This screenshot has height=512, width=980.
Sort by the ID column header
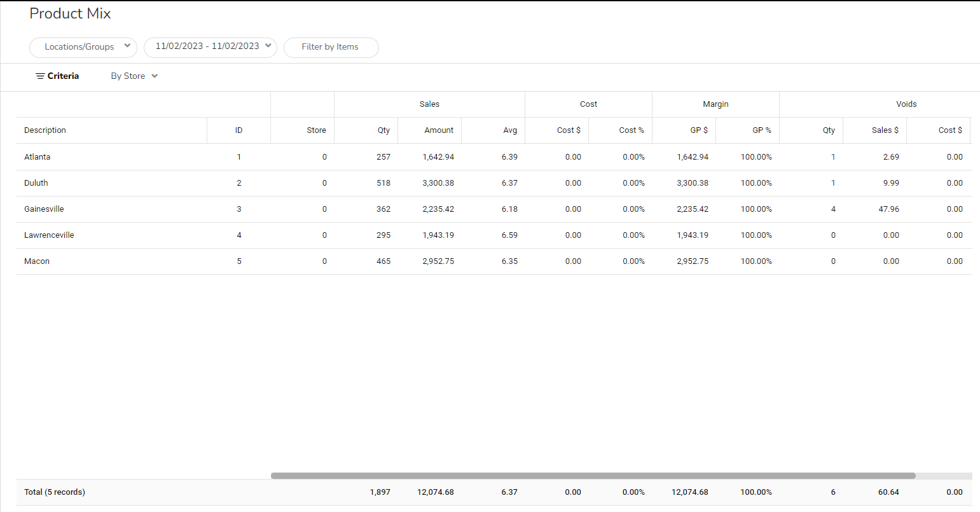point(238,130)
